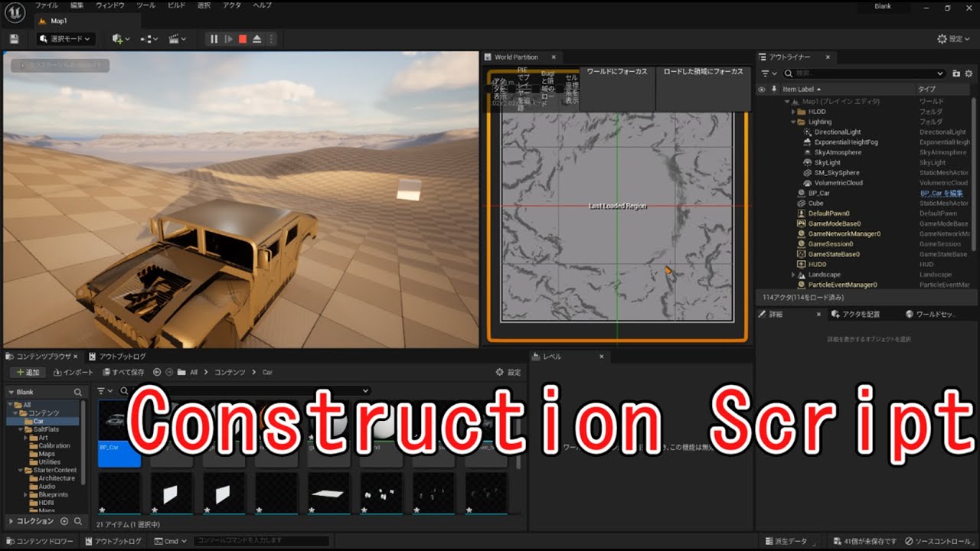Open the cinematics clapperboard dropdown
The width and height of the screenshot is (980, 551).
point(178,38)
